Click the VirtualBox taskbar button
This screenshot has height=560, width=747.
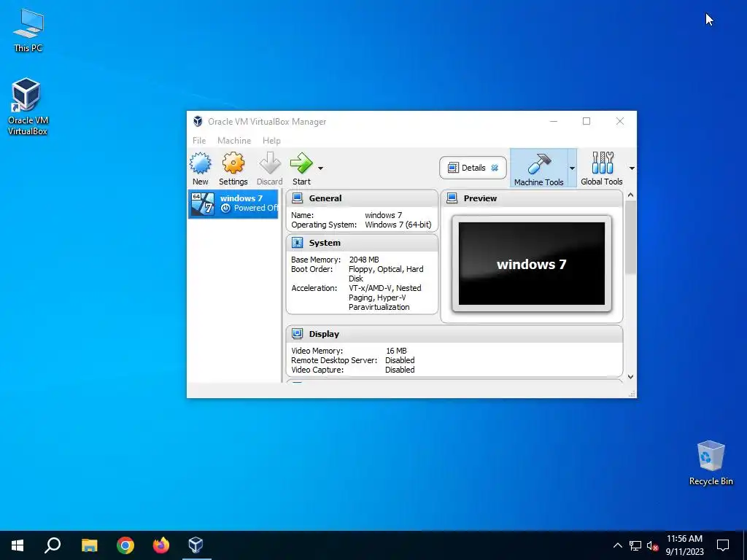coord(196,545)
